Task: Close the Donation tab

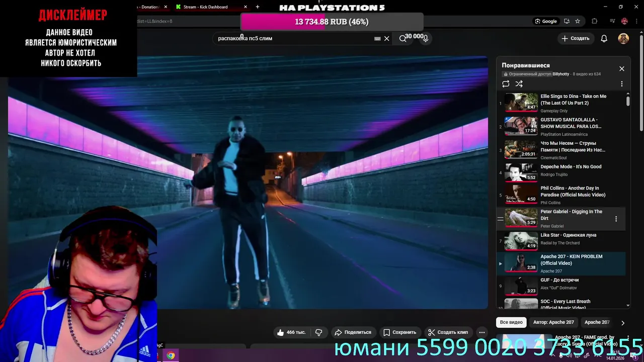Action: tap(166, 7)
